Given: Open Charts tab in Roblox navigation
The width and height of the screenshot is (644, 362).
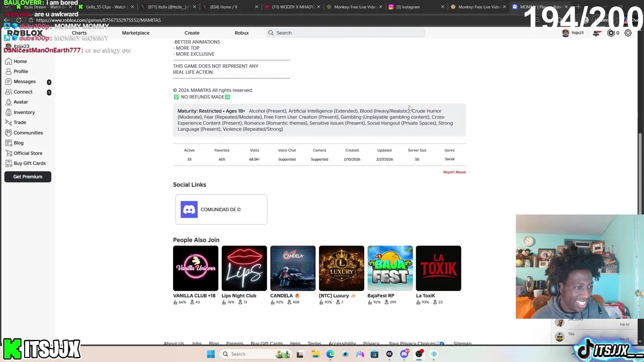Looking at the screenshot, I should (x=79, y=33).
